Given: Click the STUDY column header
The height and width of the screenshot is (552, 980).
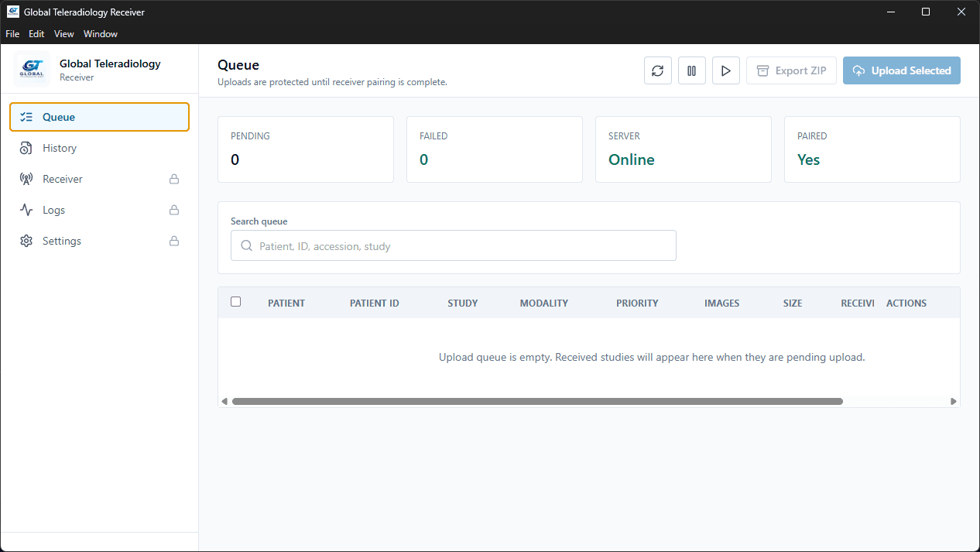Looking at the screenshot, I should tap(463, 303).
